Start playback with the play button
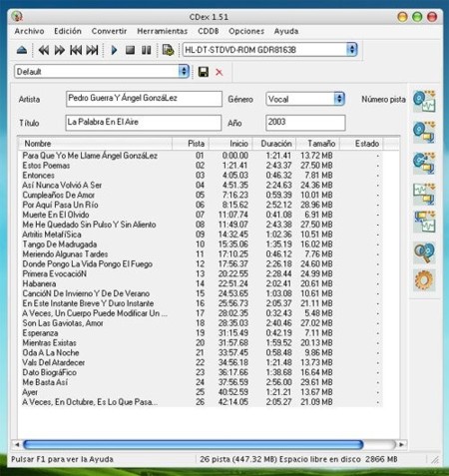 (114, 50)
